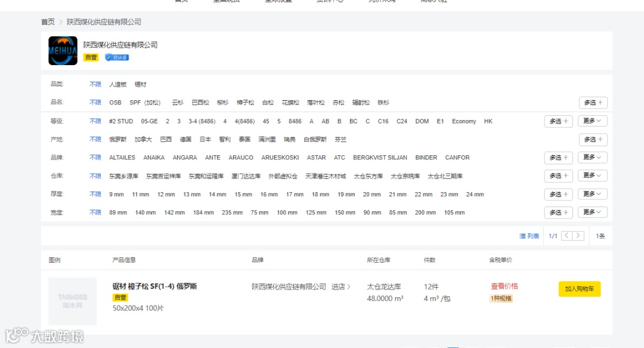The height and width of the screenshot is (348, 644).
Task: Expand 更多 options in 厚度 row
Action: (592, 194)
